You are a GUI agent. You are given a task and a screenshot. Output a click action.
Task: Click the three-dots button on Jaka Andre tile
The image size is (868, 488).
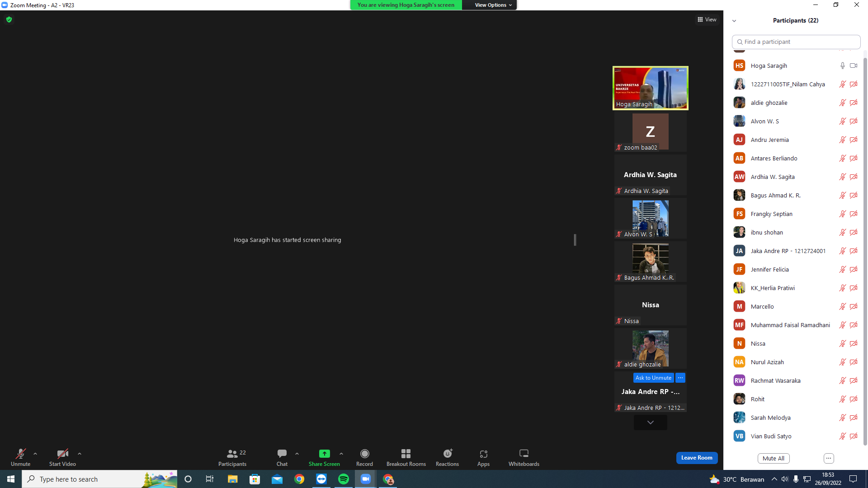[680, 378]
